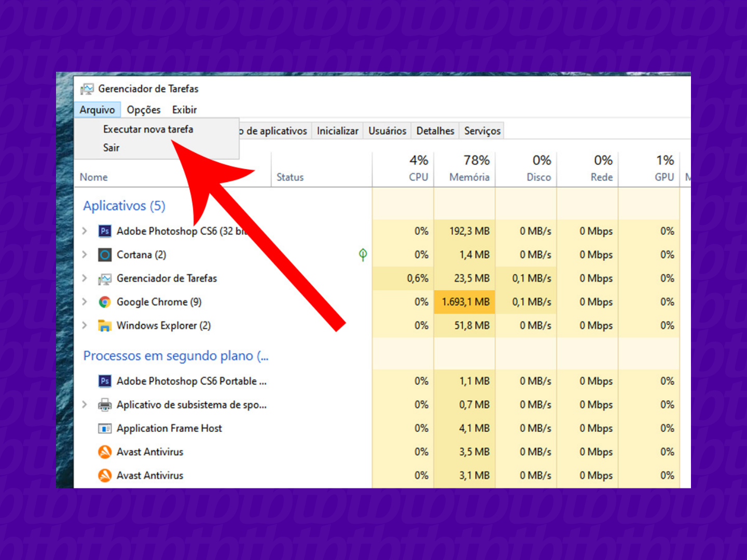Click Cortana's 1,4 MB memory cell
This screenshot has width=747, height=560.
465,255
